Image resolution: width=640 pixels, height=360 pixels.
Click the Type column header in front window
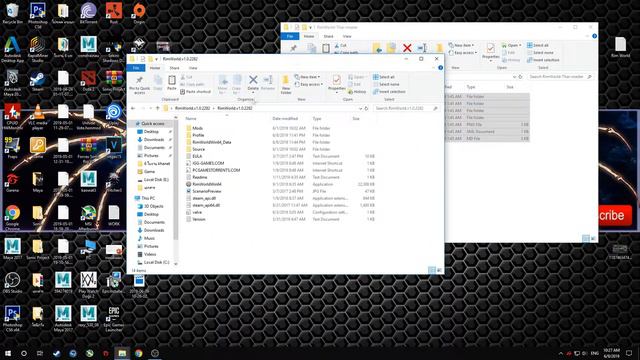click(317, 119)
